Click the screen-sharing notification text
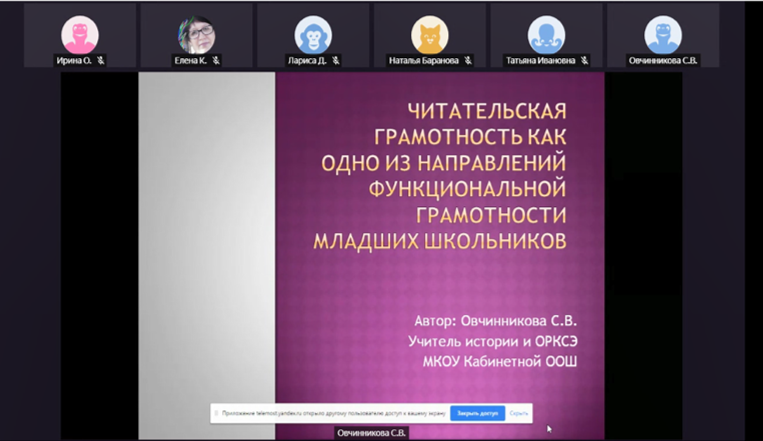This screenshot has height=441, width=763. click(x=330, y=412)
